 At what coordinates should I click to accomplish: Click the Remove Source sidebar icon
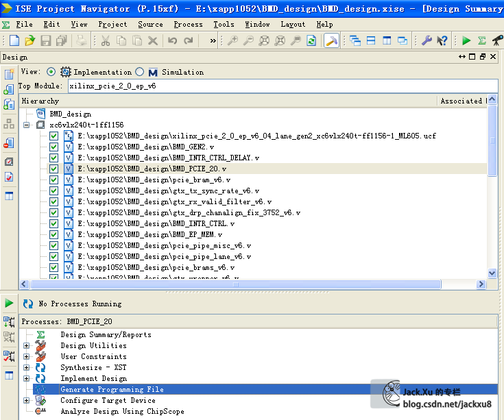9,143
